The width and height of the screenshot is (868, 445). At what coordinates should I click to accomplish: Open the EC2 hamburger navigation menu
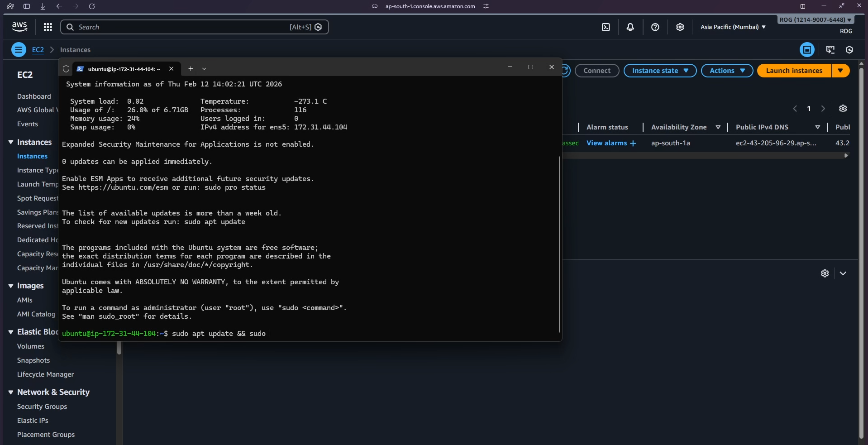(18, 49)
